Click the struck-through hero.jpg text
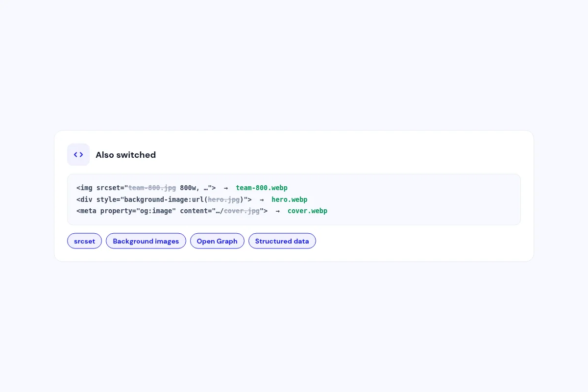This screenshot has height=392, width=588. click(224, 199)
